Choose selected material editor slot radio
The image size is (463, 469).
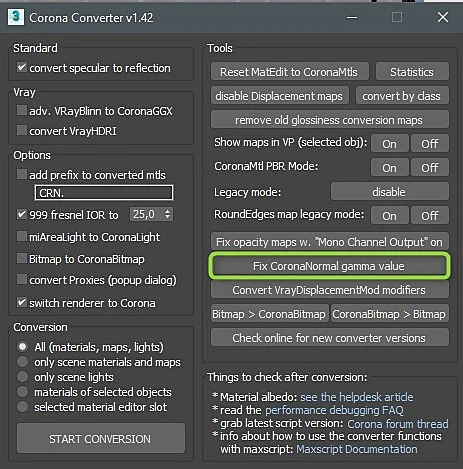coord(22,407)
